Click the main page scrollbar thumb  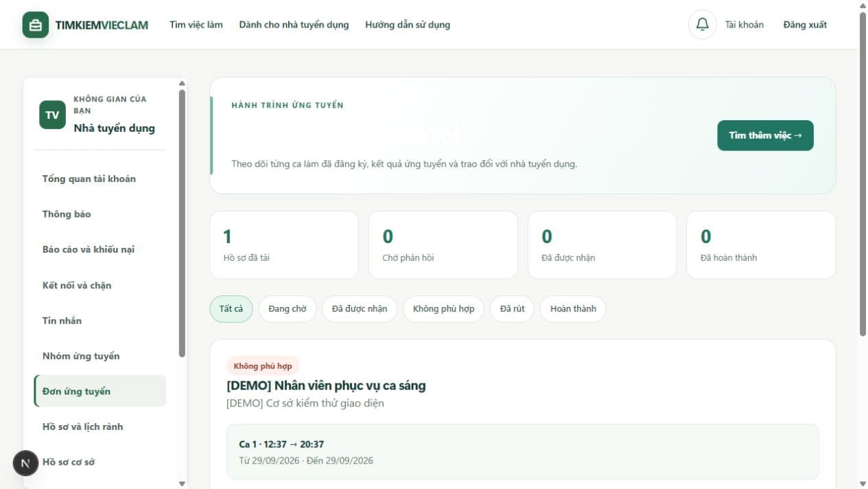pyautogui.click(x=863, y=174)
